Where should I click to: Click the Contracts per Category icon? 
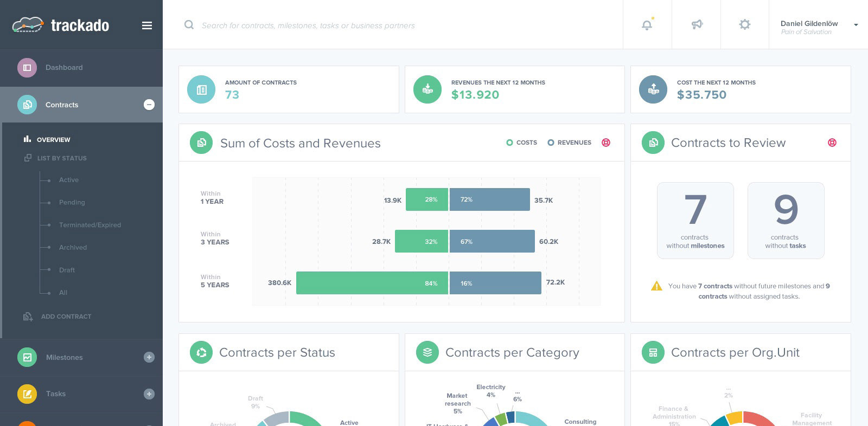[427, 352]
